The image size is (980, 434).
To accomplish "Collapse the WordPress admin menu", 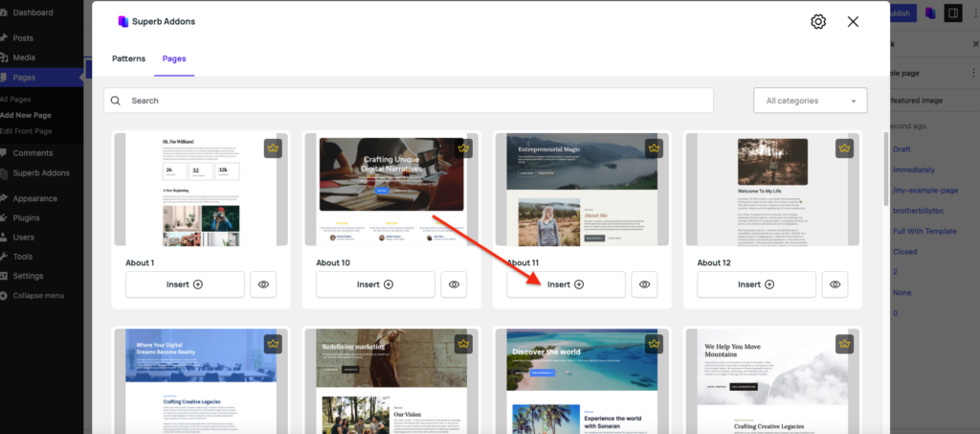I will click(38, 296).
